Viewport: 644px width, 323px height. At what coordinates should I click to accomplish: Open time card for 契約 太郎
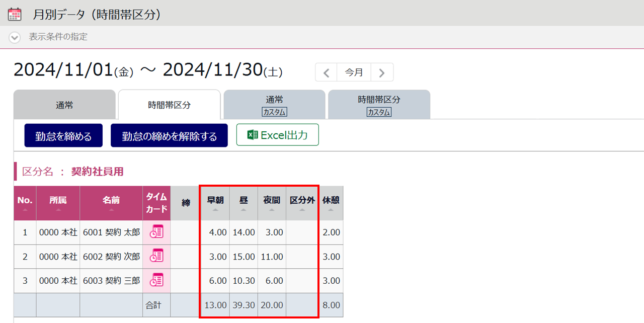(156, 231)
